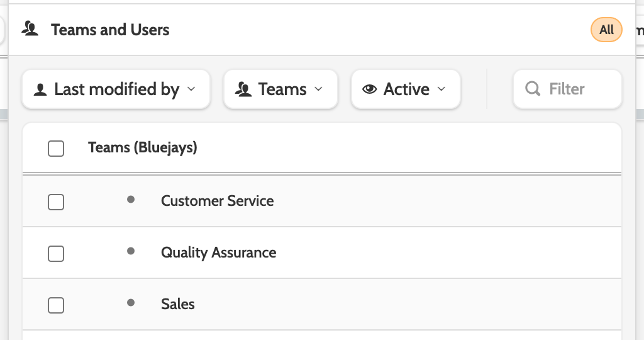Open the Teams dropdown chevron
This screenshot has height=340, width=644.
[x=318, y=89]
